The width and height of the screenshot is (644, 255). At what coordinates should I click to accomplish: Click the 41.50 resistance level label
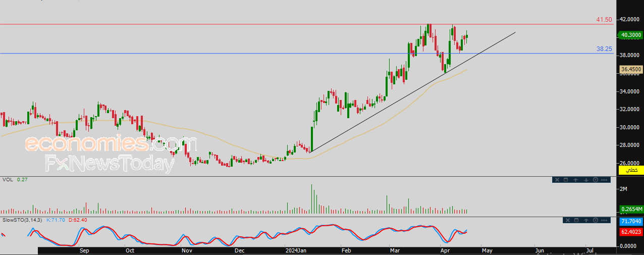pyautogui.click(x=604, y=20)
